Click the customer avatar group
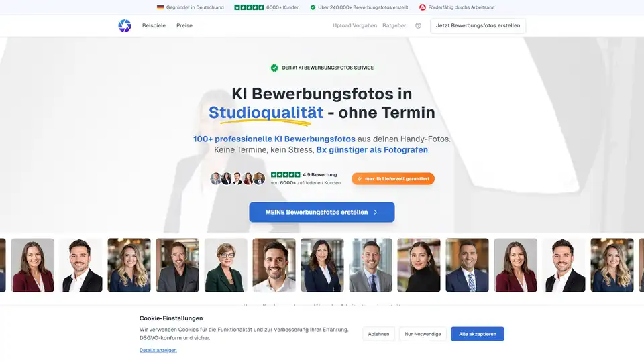The width and height of the screenshot is (644, 362). pyautogui.click(x=237, y=178)
